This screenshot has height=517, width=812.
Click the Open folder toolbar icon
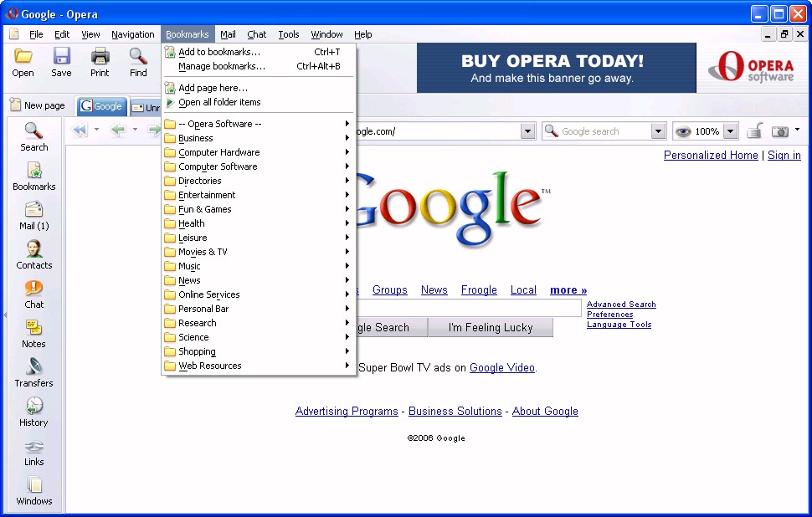23,56
